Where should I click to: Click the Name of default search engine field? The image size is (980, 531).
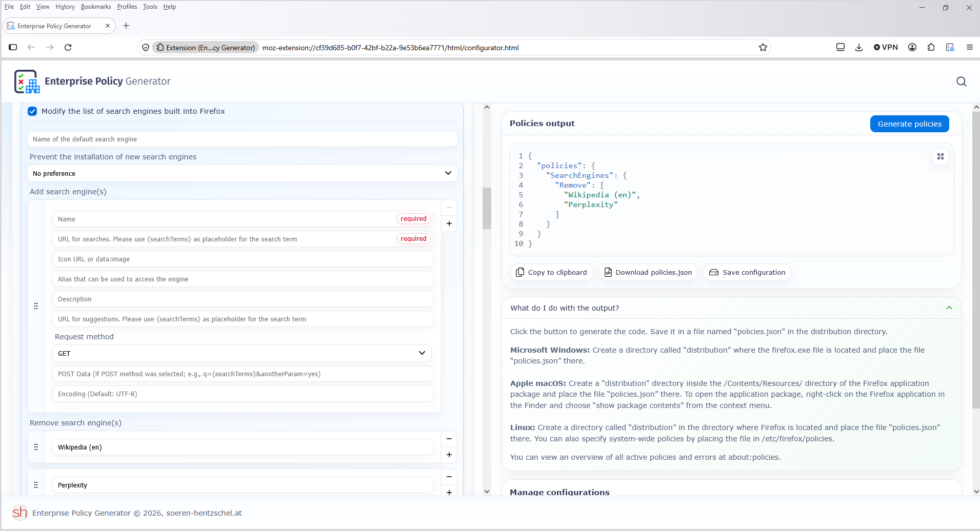click(x=242, y=139)
